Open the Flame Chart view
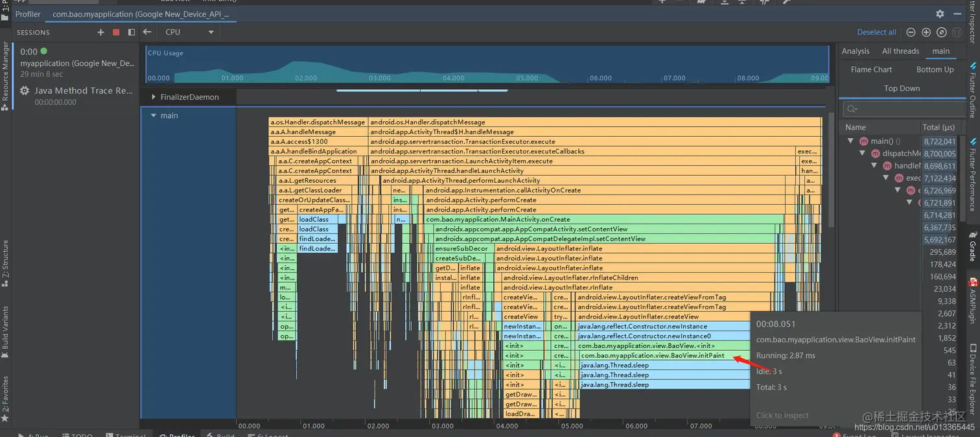Image resolution: width=980 pixels, height=437 pixels. click(871, 69)
